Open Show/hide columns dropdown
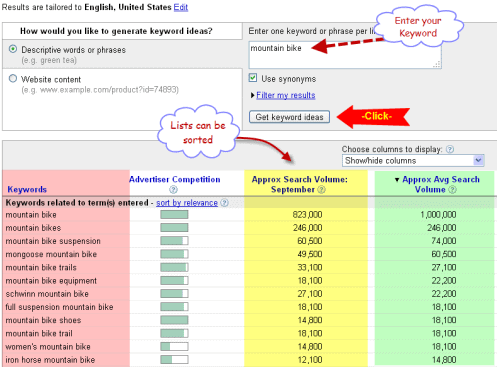 tap(413, 161)
